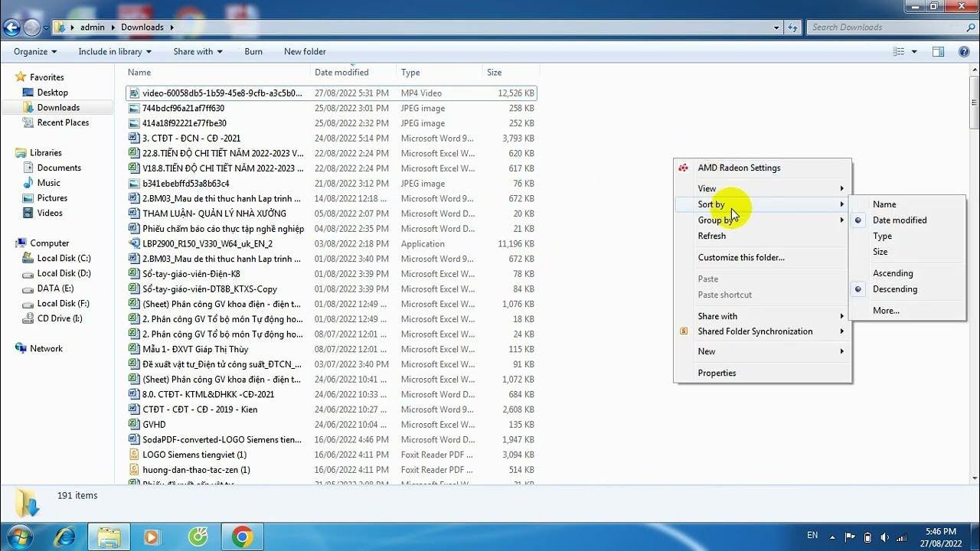Click the Windows Start orb

tap(18, 536)
